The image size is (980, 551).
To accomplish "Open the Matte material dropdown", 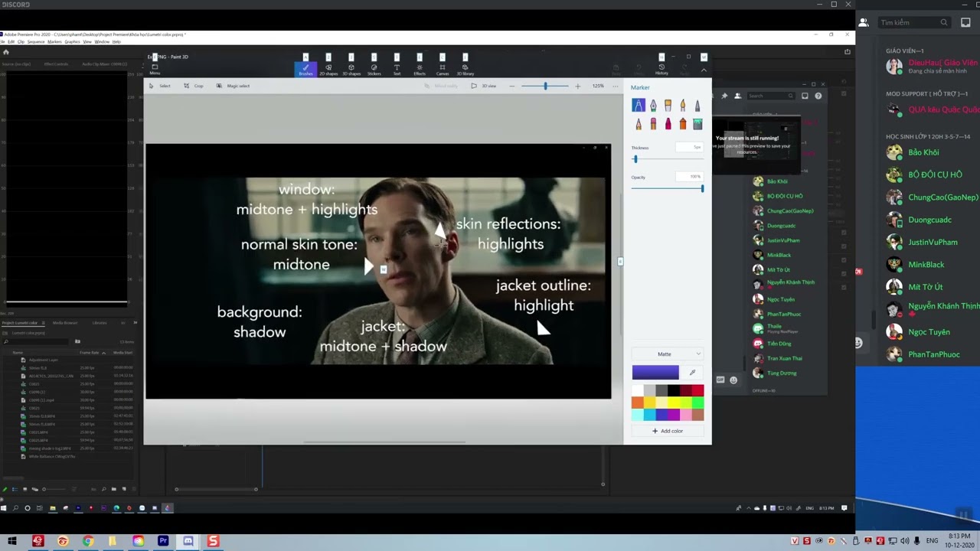I will (x=667, y=354).
